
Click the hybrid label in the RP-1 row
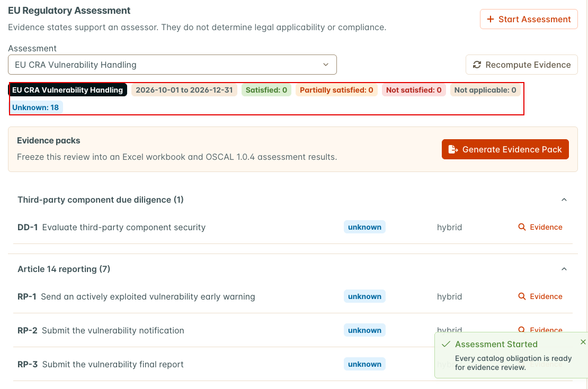(449, 297)
